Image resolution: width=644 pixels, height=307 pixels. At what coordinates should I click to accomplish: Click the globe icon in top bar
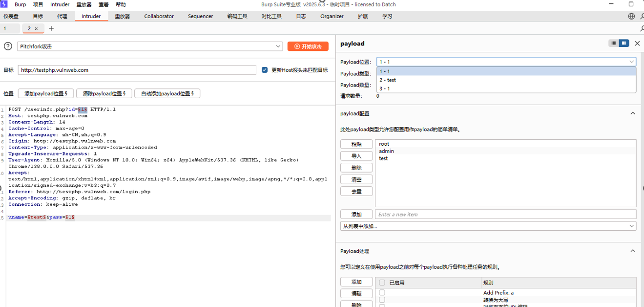[631, 16]
